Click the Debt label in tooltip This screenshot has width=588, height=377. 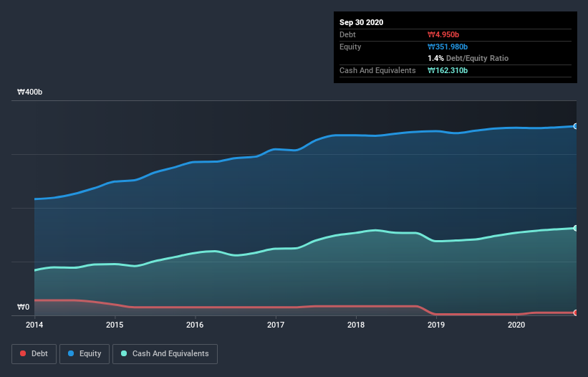tap(347, 34)
